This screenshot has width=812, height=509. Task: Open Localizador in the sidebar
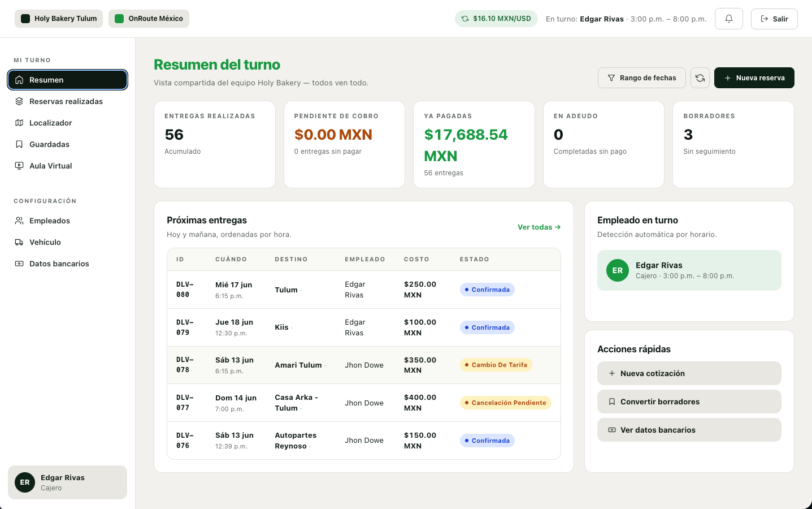pyautogui.click(x=67, y=123)
